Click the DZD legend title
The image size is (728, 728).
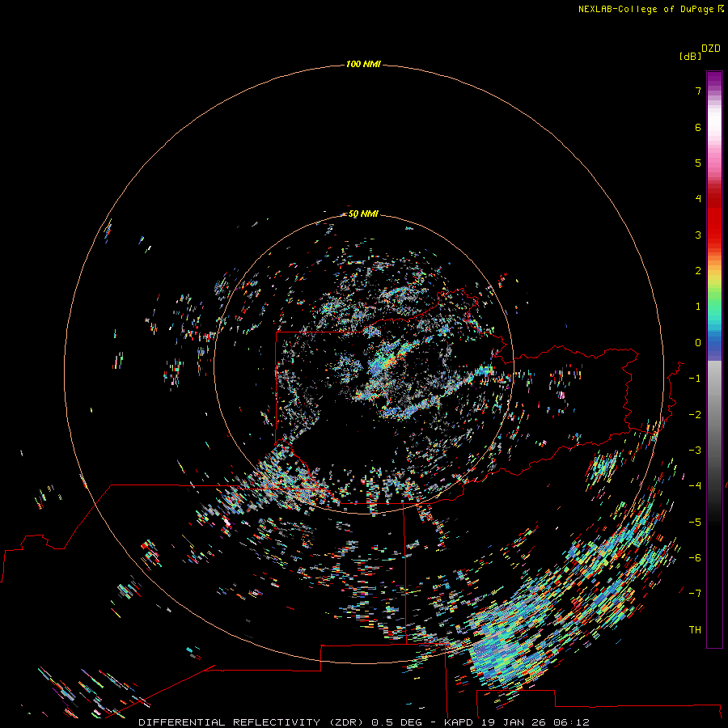[711, 49]
